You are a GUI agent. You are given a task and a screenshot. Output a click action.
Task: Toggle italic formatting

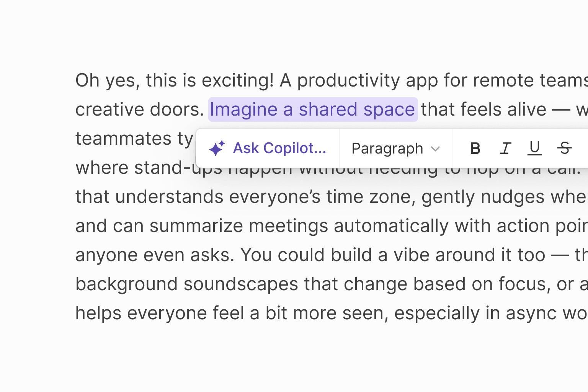click(505, 149)
